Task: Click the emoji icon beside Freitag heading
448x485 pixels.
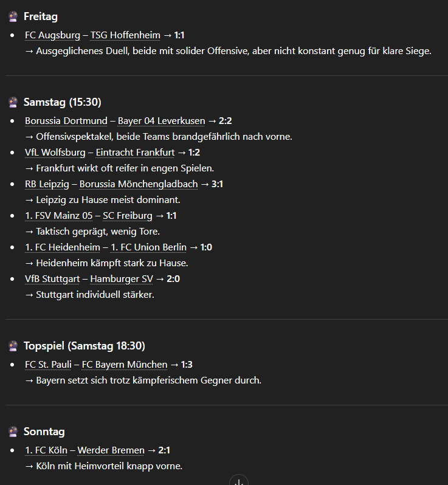Action: 13,16
